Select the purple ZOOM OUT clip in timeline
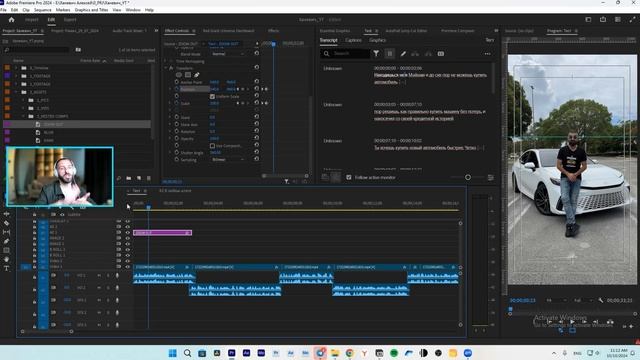Screen dimensions: 640x360 (x=162, y=233)
